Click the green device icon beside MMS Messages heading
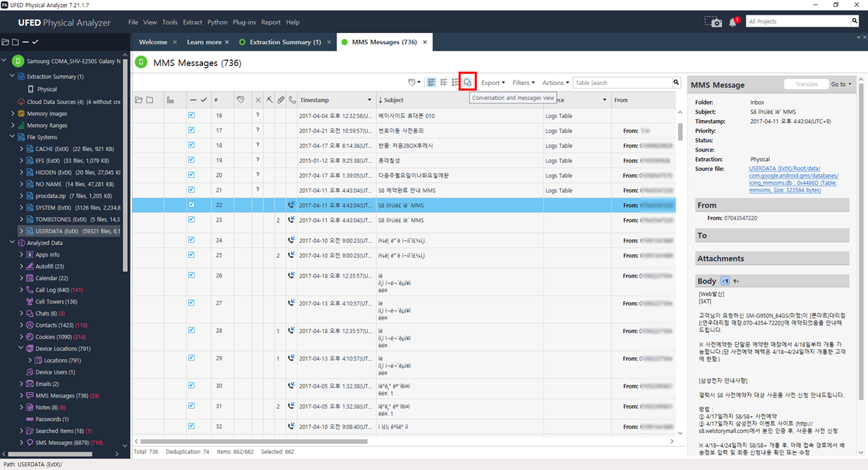 [141, 63]
